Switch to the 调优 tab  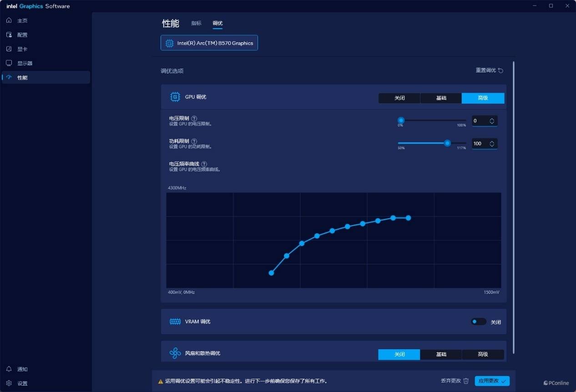point(217,23)
